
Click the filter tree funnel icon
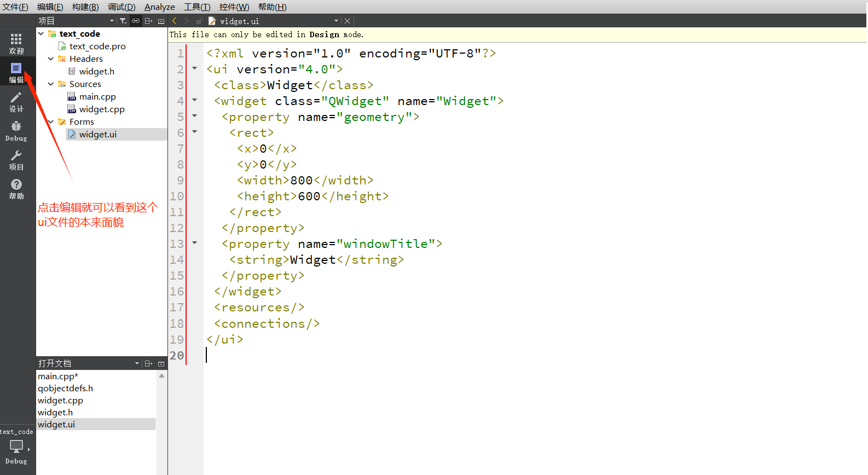(x=123, y=21)
